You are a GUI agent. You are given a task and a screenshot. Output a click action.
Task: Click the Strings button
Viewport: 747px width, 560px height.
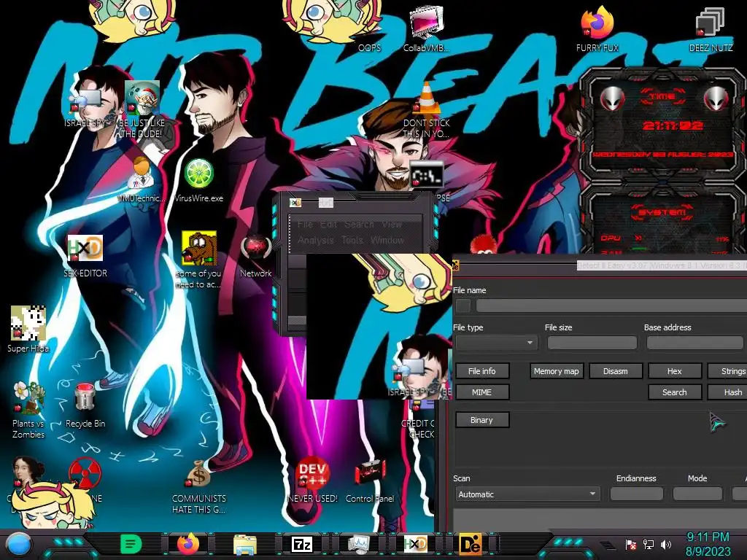tap(727, 371)
